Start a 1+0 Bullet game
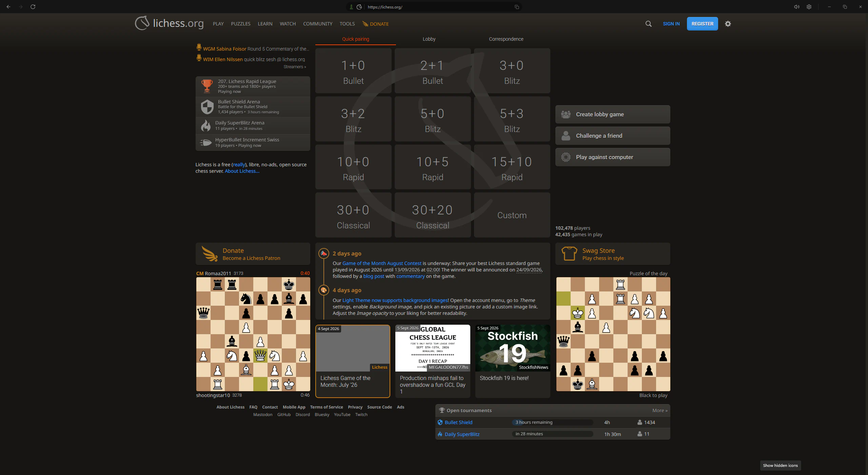The image size is (868, 475). [353, 71]
